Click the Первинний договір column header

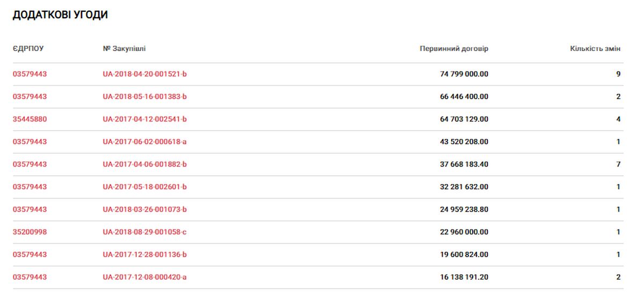454,49
